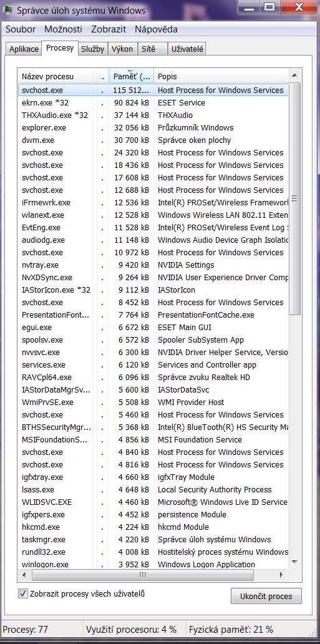Click the horizontal scrollbar thumb

point(143,575)
